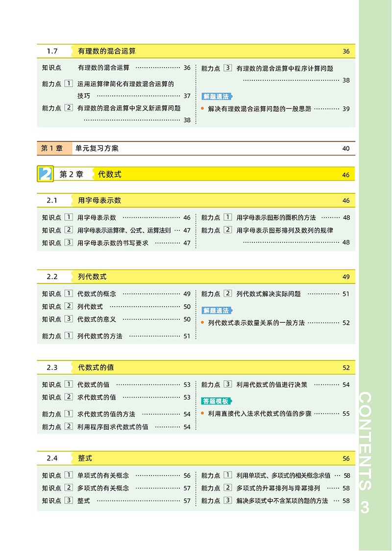
Task: Click the 解题通法 badge in section 1.7
Action: pos(216,96)
